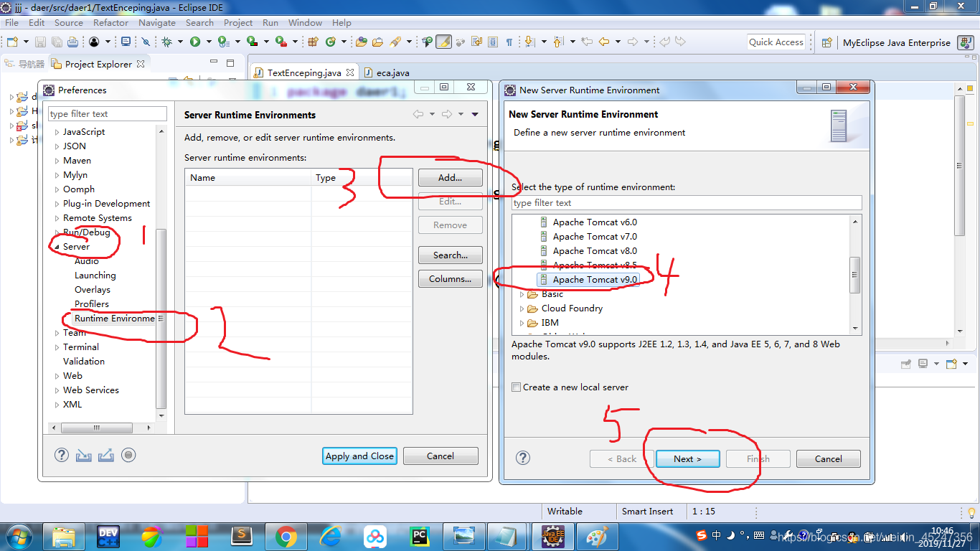
Task: Expand the JavaScript preferences node
Action: (x=57, y=132)
